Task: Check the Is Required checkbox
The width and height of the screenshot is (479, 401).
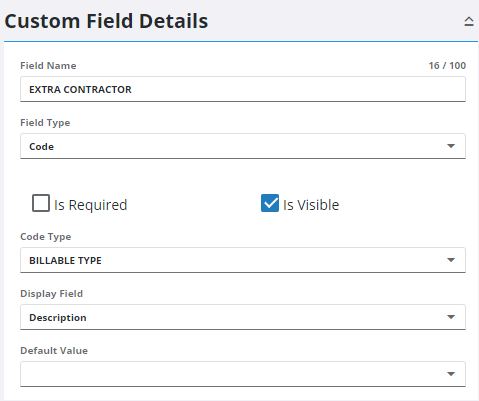Action: click(41, 203)
